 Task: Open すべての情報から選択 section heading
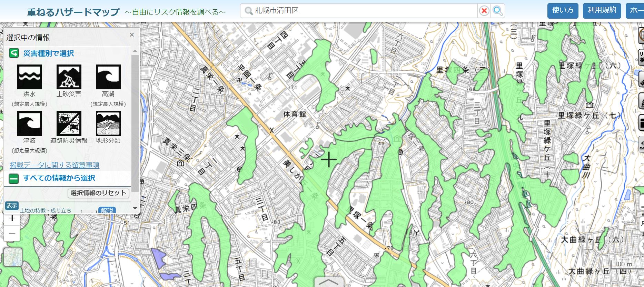tap(59, 178)
